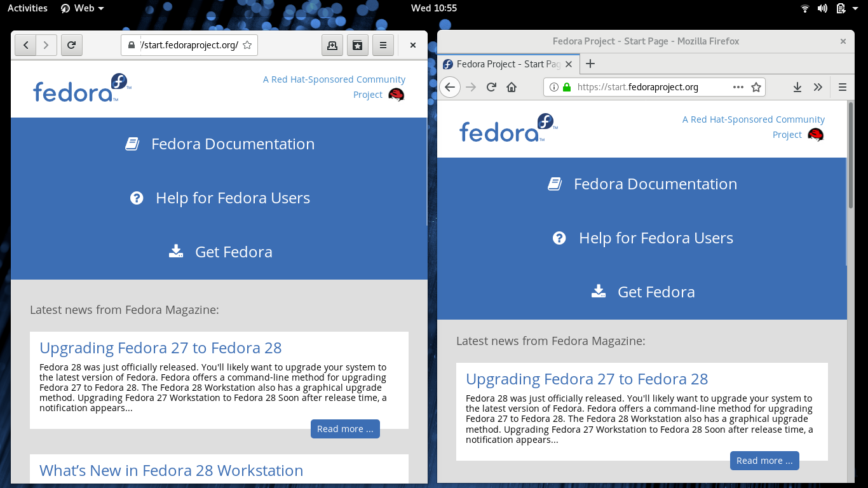
Task: Open What's New in Fedora 28 Workstation
Action: (171, 470)
